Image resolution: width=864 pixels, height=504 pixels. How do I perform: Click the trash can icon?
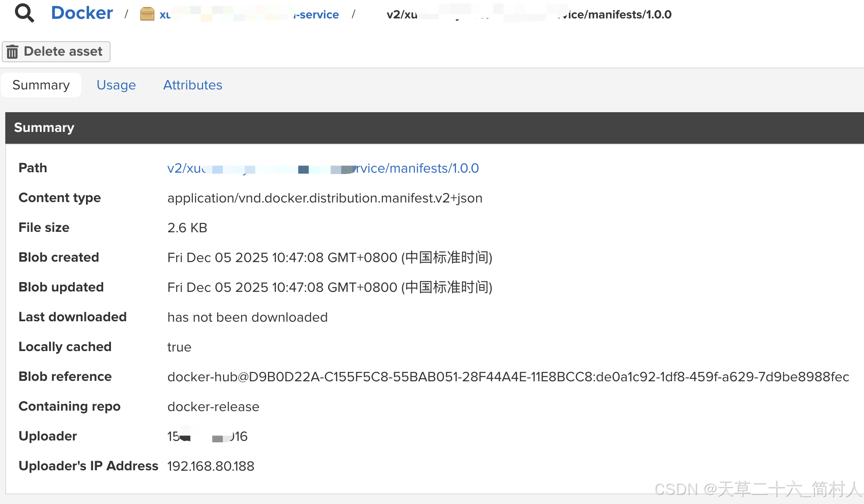12,52
